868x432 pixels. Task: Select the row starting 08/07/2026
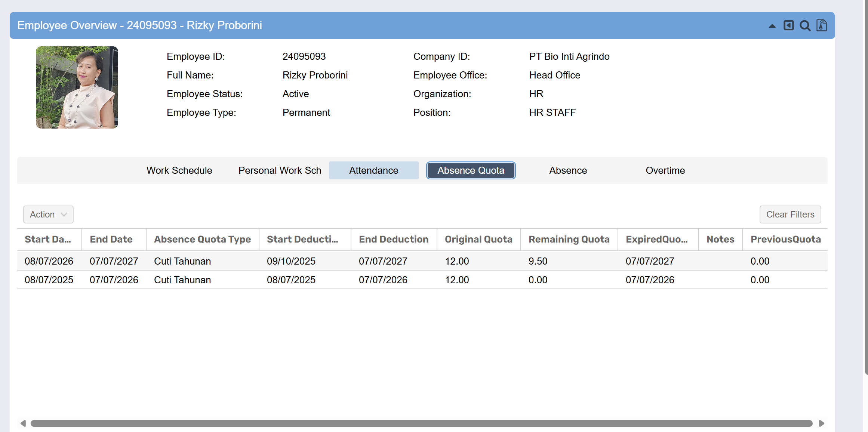49,261
